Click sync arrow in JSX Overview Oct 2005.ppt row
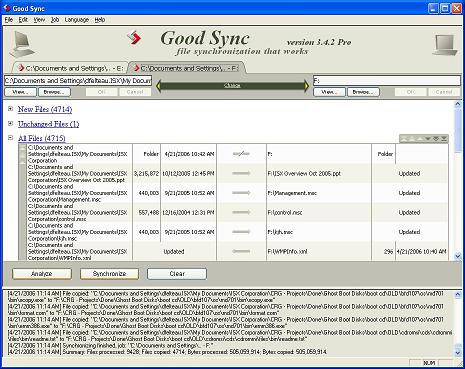 point(241,173)
